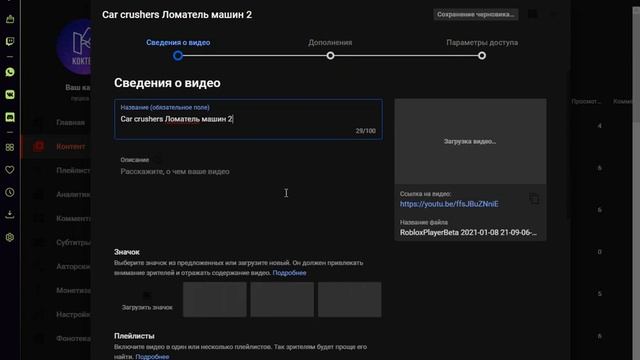This screenshot has height=360, width=640.
Task: Open browser settings gear icon
Action: coord(10,237)
